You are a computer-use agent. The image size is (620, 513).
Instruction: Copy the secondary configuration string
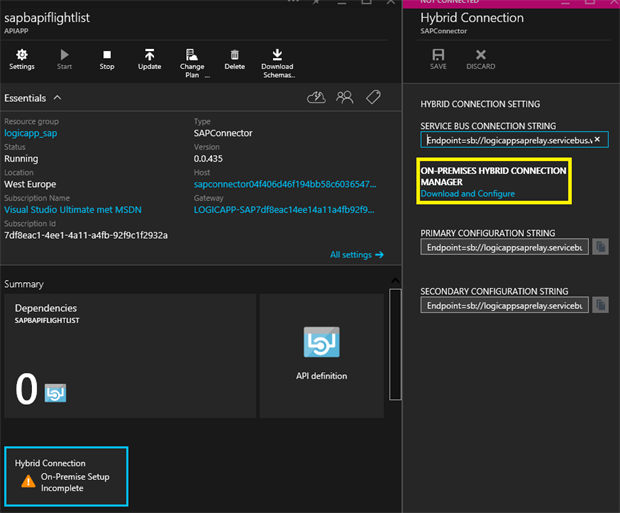pos(600,304)
